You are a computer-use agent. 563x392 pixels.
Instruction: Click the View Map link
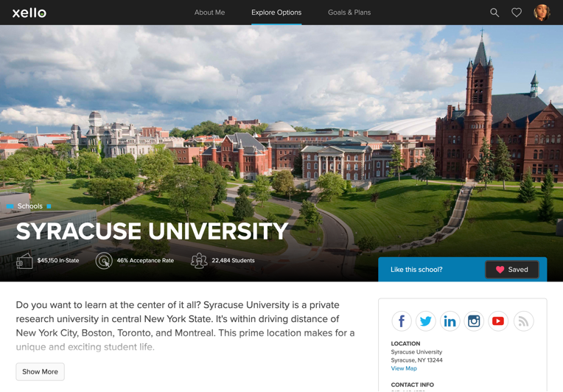[404, 368]
